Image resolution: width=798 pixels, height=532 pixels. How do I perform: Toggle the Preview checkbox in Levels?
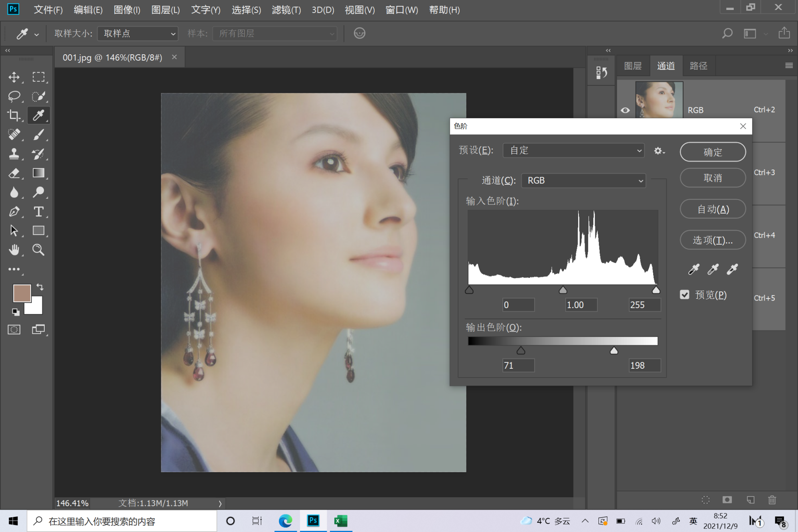click(685, 295)
